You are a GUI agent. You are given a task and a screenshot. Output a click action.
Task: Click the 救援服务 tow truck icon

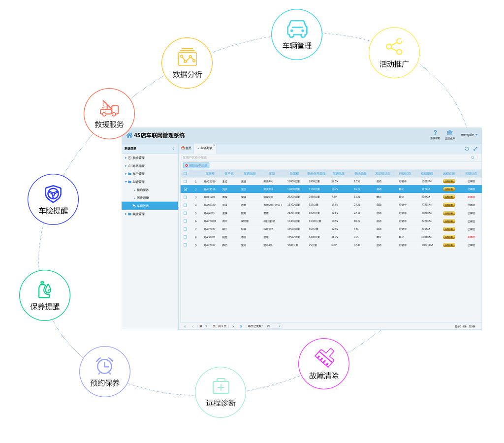109,108
